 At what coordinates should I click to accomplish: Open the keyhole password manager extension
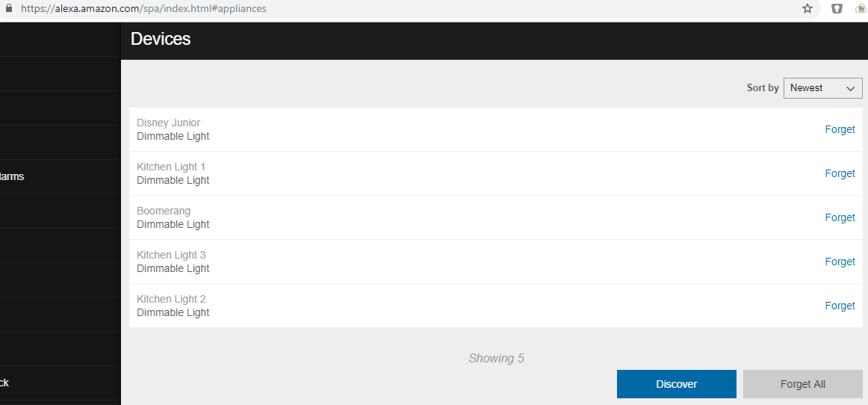tap(837, 8)
